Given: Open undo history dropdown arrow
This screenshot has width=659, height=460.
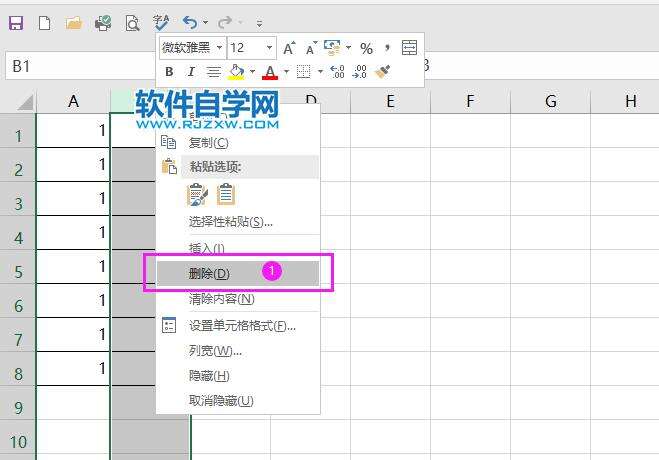Looking at the screenshot, I should (x=206, y=22).
